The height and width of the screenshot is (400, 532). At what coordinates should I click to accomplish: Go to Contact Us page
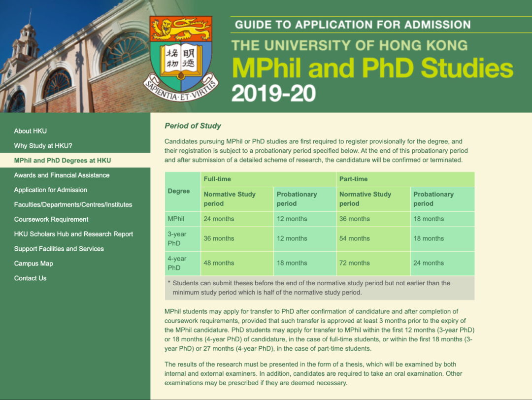pos(30,278)
